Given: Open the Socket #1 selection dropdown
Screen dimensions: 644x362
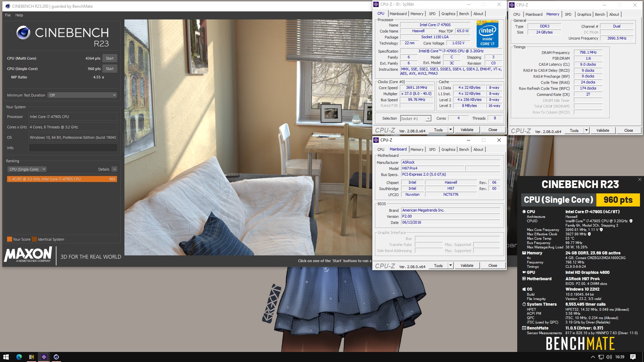Looking at the screenshot, I should coord(416,119).
